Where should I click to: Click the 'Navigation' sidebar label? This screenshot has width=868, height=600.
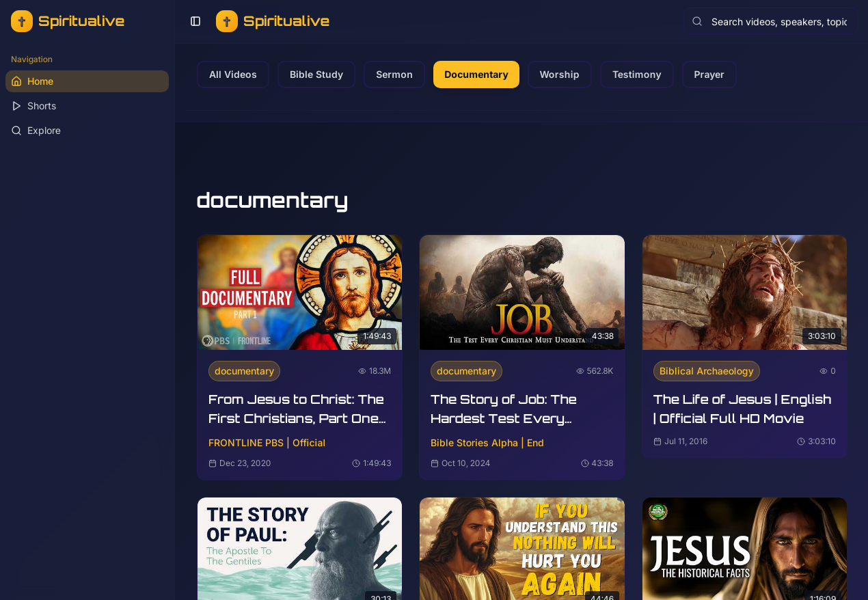pyautogui.click(x=31, y=59)
